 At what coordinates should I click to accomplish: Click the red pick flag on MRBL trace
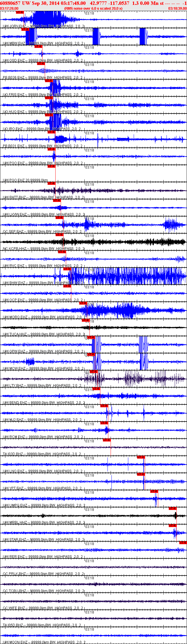point(173,508)
